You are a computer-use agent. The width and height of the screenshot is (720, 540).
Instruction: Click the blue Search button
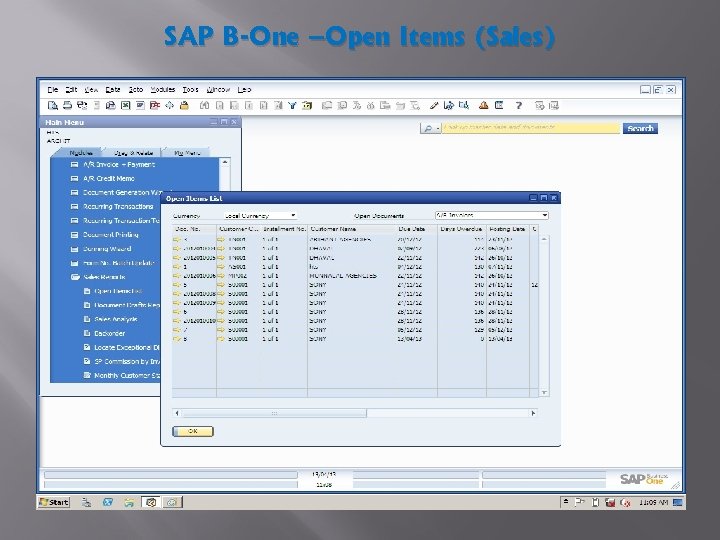(640, 129)
